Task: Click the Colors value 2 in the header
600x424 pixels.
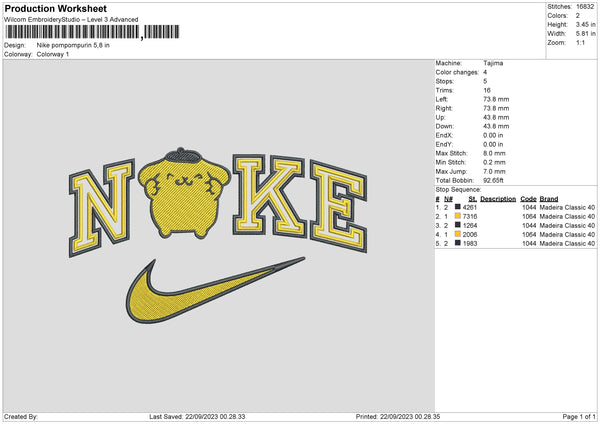Action: [x=578, y=16]
